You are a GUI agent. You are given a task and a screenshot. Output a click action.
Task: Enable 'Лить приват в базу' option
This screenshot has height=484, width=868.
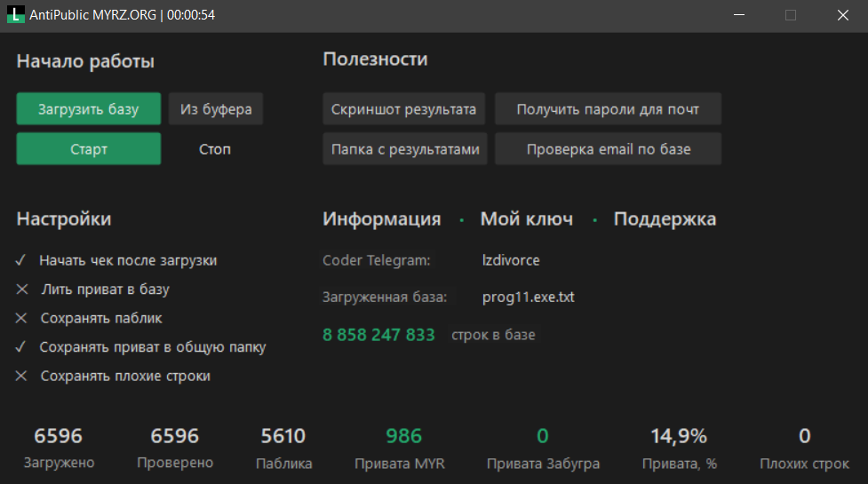coord(21,290)
